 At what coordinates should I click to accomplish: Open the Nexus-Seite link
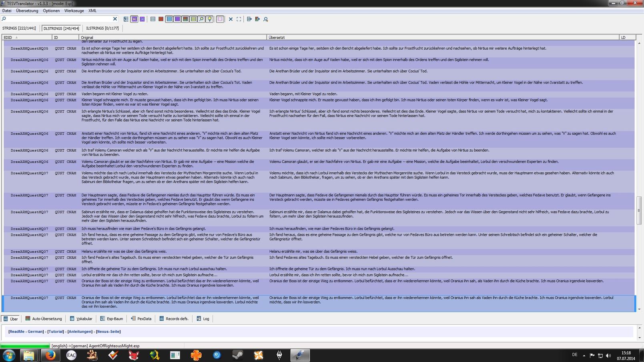[108, 332]
